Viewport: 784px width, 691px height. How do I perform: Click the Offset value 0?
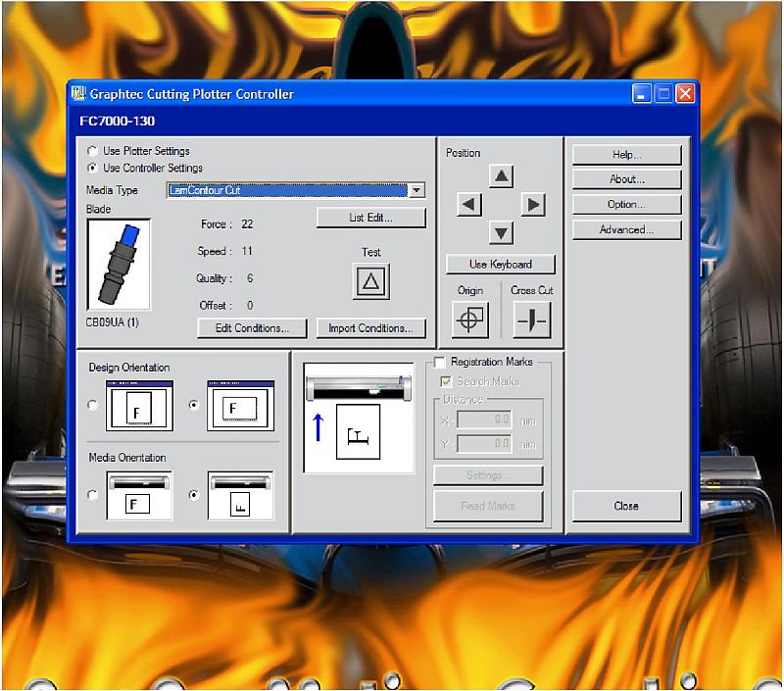point(250,305)
